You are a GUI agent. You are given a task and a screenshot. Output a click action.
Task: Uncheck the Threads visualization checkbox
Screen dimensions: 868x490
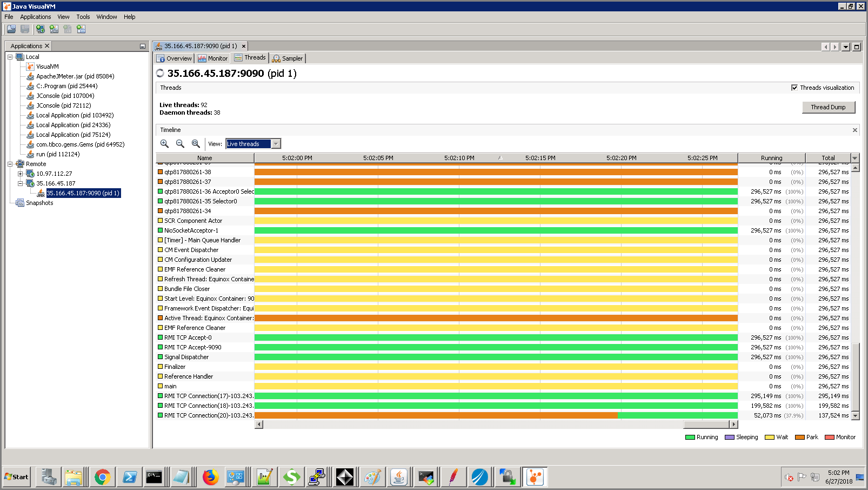(x=794, y=88)
